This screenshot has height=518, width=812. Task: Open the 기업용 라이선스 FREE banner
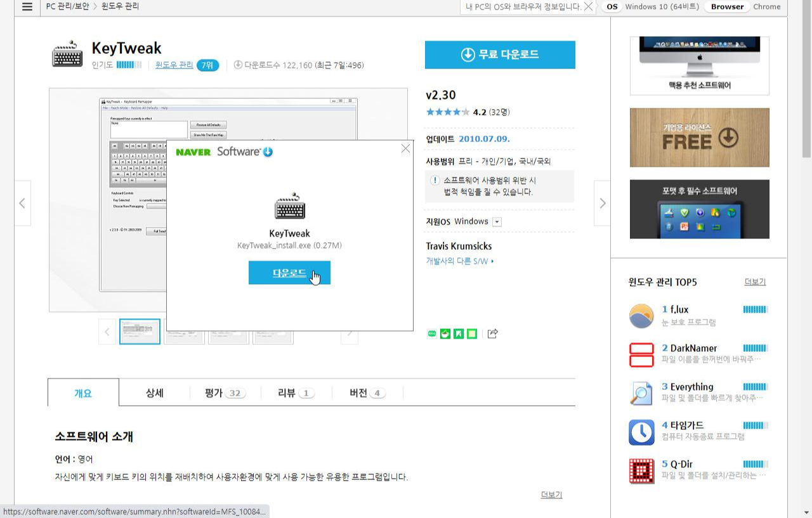[x=700, y=138]
